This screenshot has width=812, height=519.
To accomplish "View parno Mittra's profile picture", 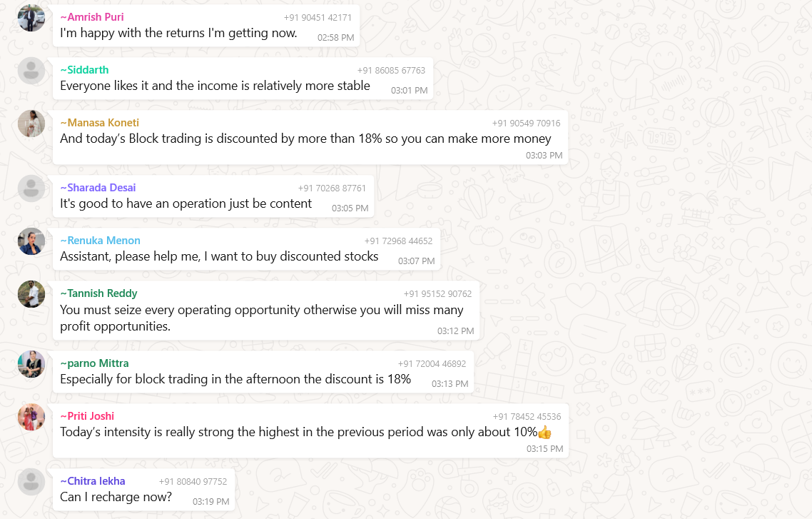I will point(31,364).
